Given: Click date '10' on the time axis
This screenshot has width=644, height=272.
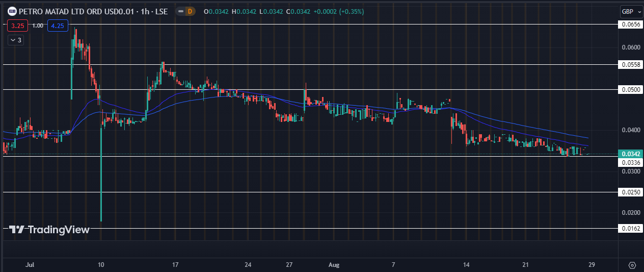Looking at the screenshot, I should coord(101,265).
